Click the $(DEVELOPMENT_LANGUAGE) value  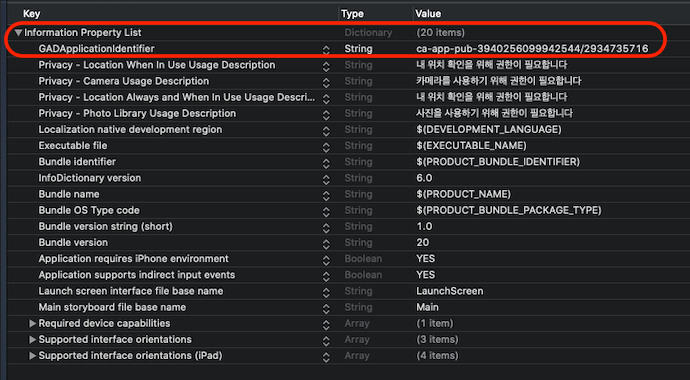(x=489, y=130)
